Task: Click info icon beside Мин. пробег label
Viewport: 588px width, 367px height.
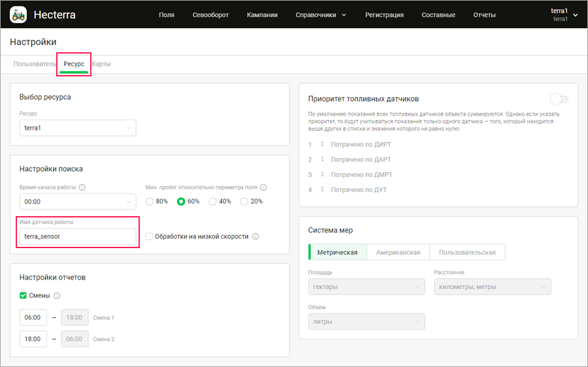Action: pos(263,187)
